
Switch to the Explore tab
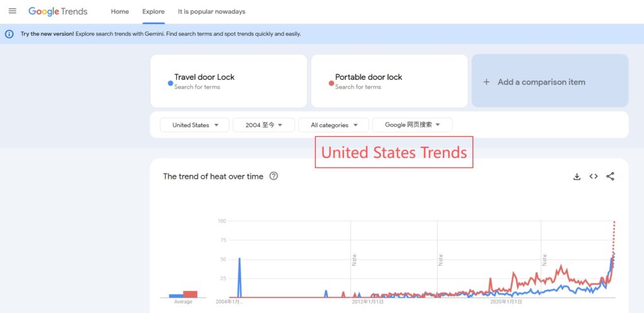coord(153,11)
